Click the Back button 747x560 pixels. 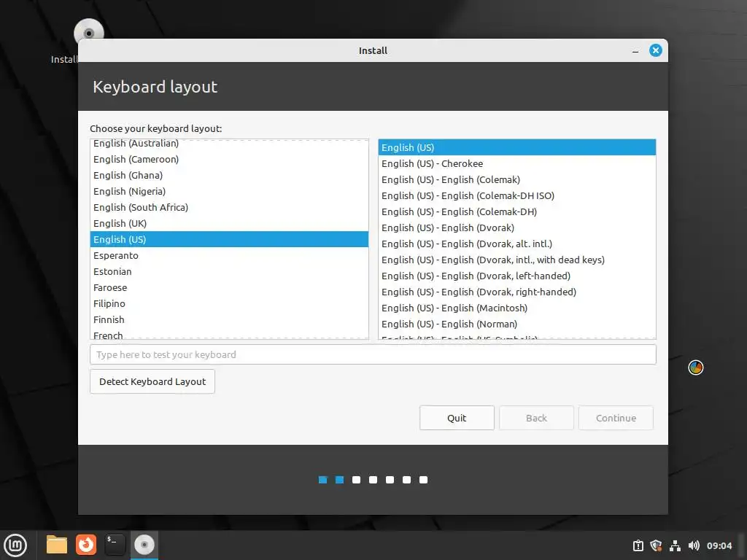click(536, 418)
